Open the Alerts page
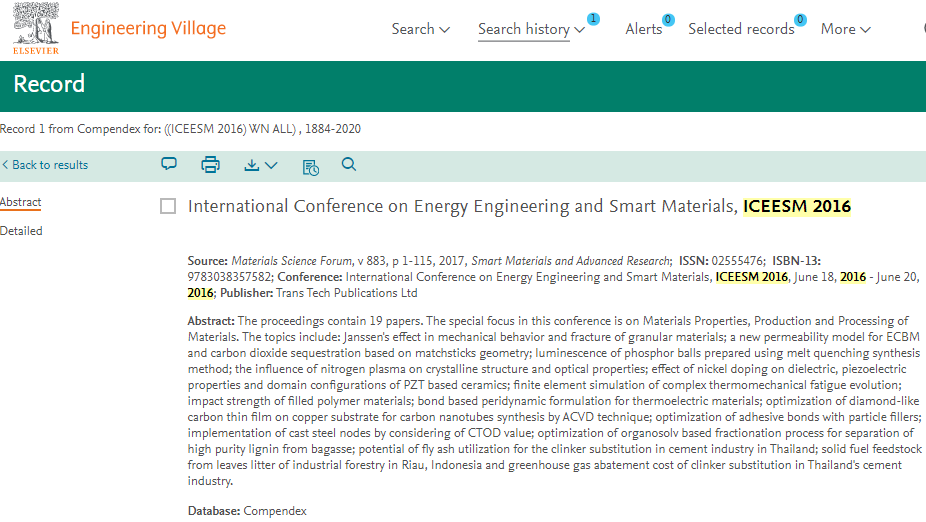Viewport: 926px width, 522px height. 643,29
